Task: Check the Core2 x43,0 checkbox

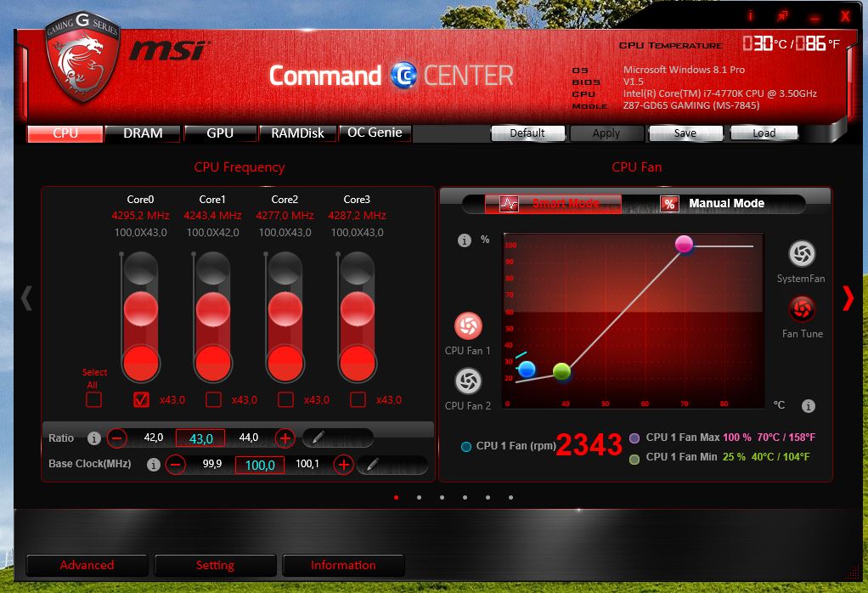Action: click(x=285, y=399)
